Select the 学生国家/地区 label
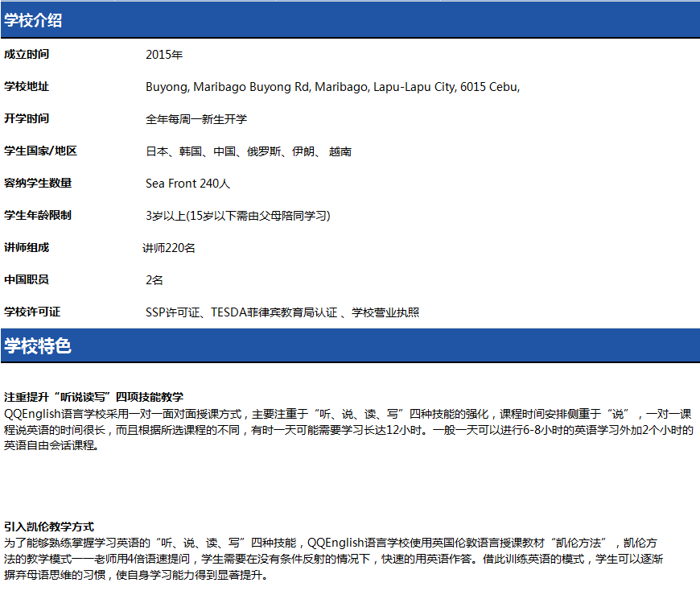 [x=41, y=151]
